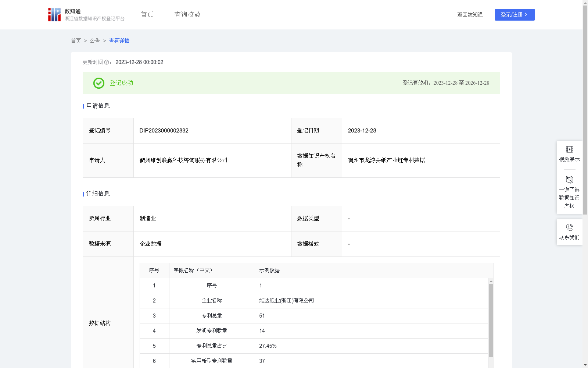Open the 首页 navigation menu item
This screenshot has width=588, height=368.
click(x=147, y=14)
